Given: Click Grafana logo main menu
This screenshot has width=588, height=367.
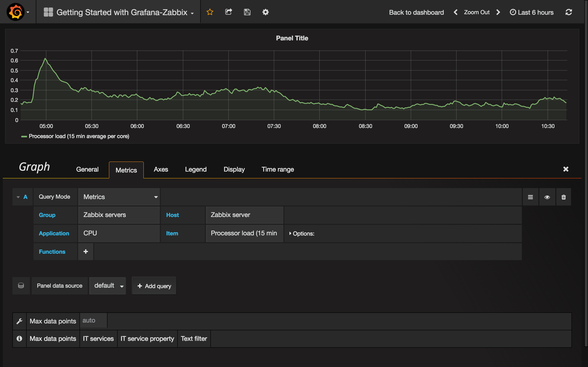Looking at the screenshot, I should pyautogui.click(x=16, y=12).
